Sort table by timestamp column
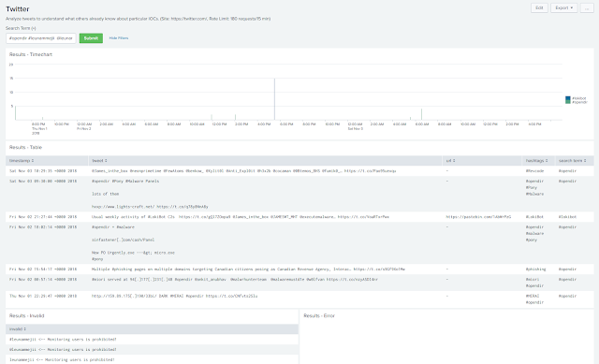599x364 pixels. point(22,161)
